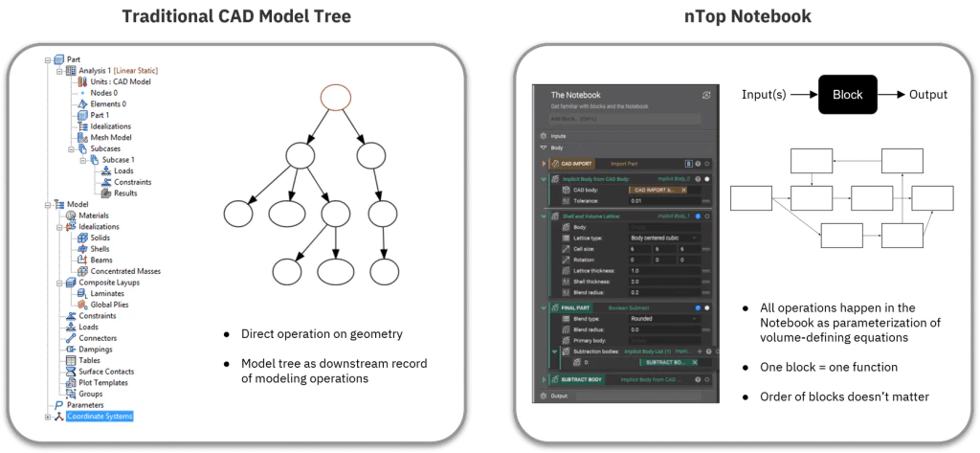The height and width of the screenshot is (453, 980).
Task: Toggle the blue circle on FINAL PART block
Action: [x=698, y=307]
